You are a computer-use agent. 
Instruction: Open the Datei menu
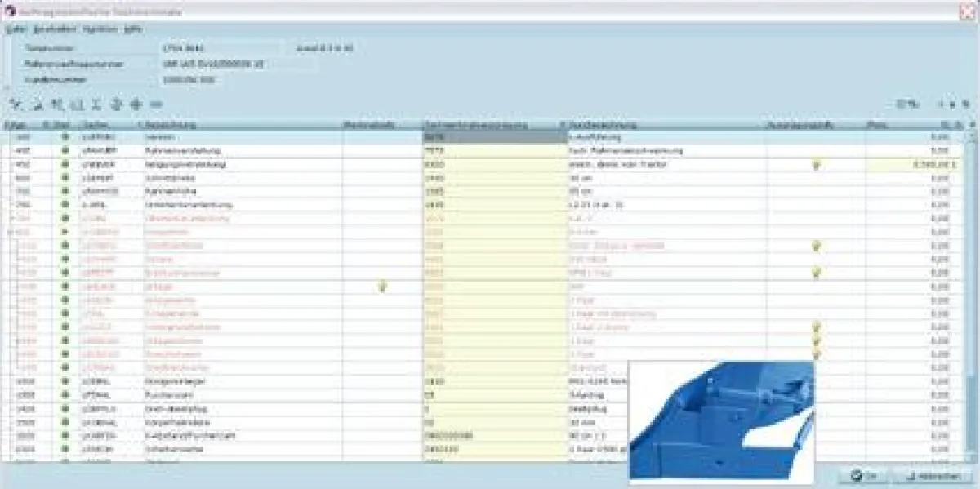[x=16, y=29]
